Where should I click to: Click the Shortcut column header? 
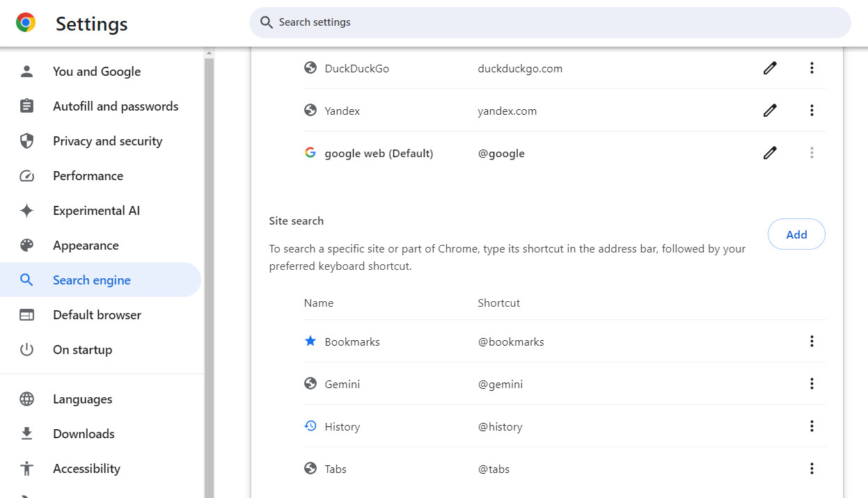point(499,303)
